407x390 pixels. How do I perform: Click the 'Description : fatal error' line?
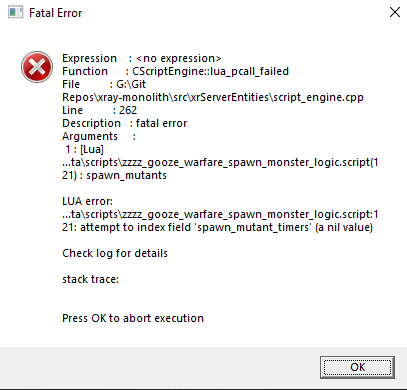tap(124, 123)
